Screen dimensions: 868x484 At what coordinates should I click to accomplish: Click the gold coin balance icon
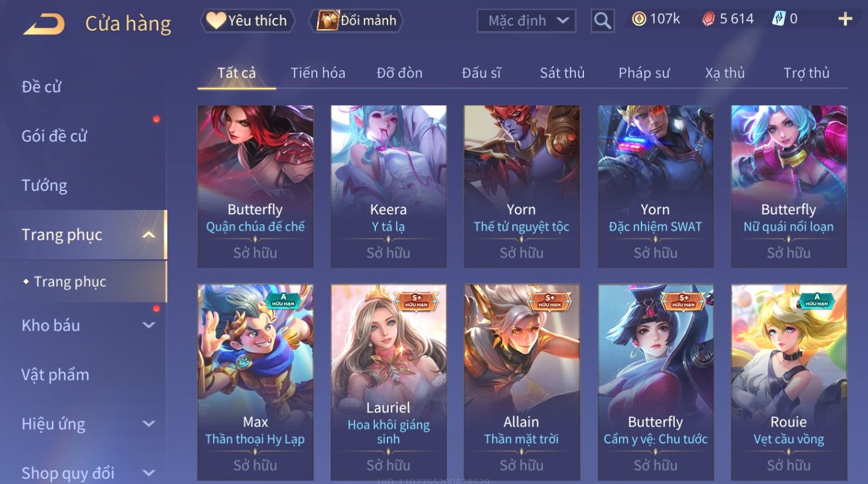639,19
